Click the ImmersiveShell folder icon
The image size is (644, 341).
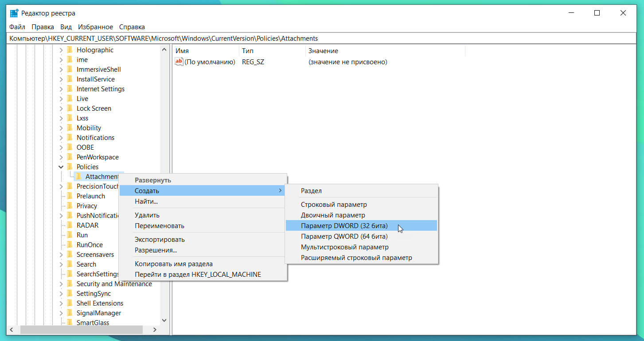70,69
